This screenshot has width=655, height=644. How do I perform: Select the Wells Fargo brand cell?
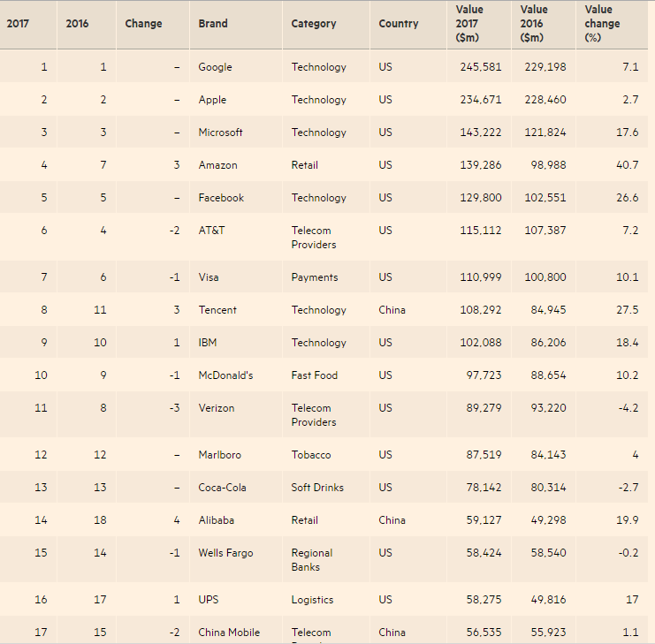pyautogui.click(x=225, y=553)
